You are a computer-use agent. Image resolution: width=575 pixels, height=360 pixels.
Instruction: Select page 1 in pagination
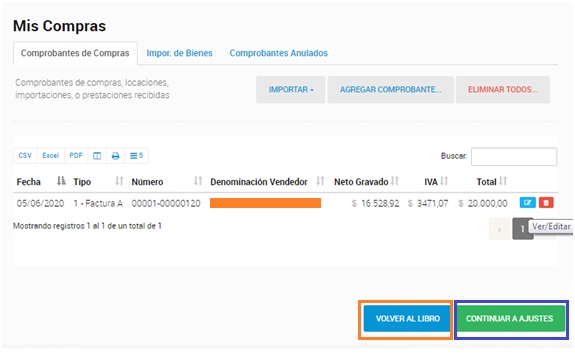pyautogui.click(x=522, y=229)
